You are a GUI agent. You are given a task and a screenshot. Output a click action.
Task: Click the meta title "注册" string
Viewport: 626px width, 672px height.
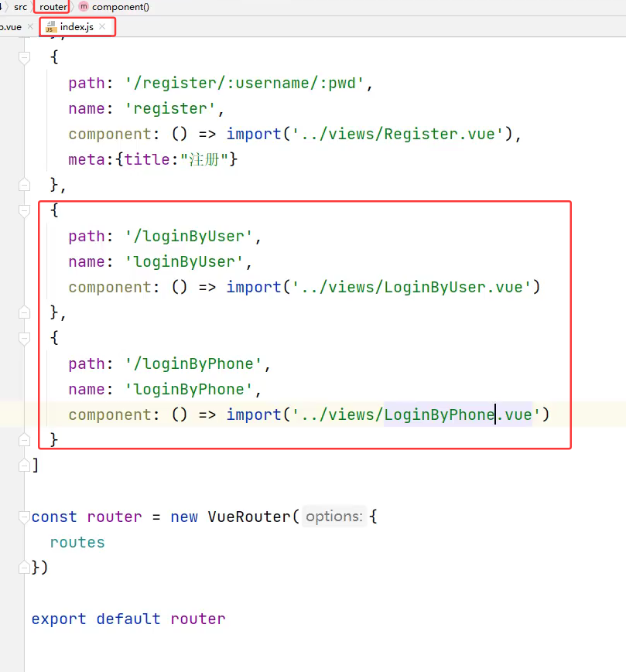click(204, 159)
